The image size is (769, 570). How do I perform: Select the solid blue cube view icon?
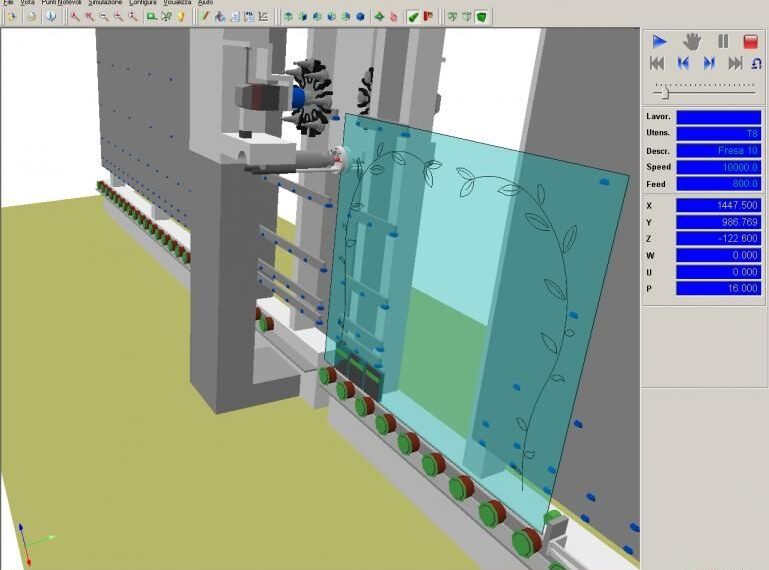360,17
